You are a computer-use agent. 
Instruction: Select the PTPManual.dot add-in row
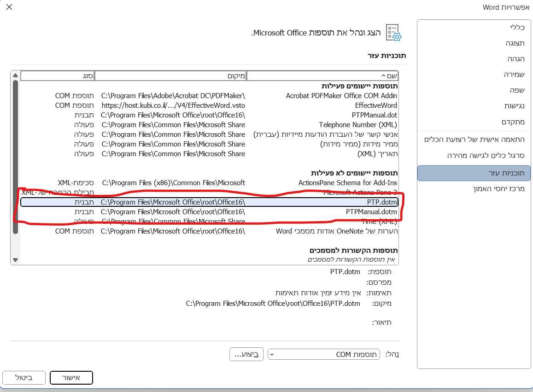click(209, 115)
